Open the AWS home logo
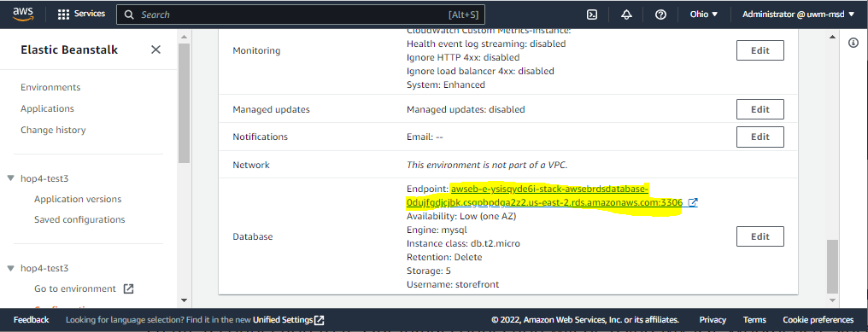868x332 pixels. click(23, 14)
